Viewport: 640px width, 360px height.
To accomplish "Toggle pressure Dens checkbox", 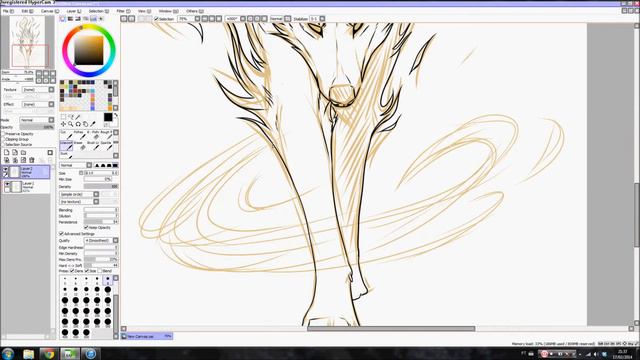I will coord(72,271).
